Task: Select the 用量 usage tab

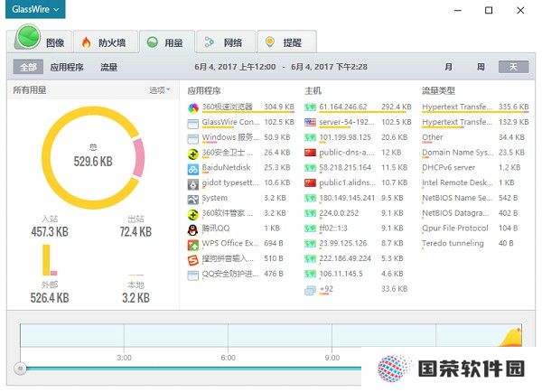Action: pos(167,42)
